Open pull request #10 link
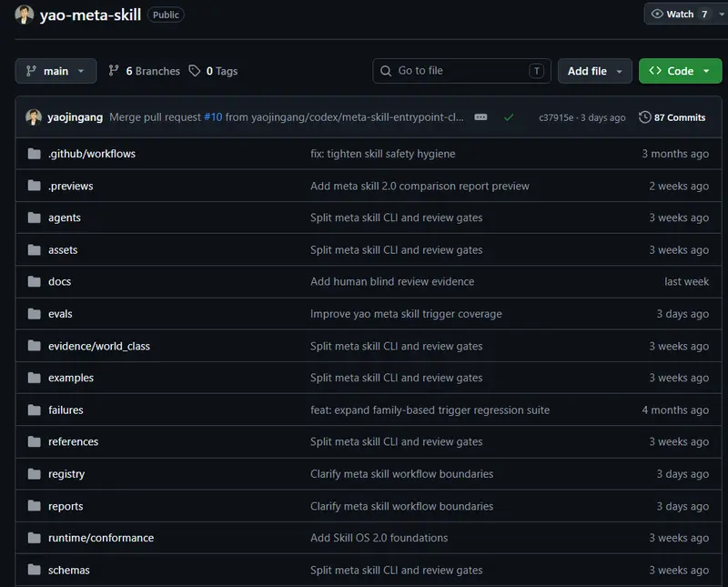The height and width of the screenshot is (587, 728). (x=213, y=117)
